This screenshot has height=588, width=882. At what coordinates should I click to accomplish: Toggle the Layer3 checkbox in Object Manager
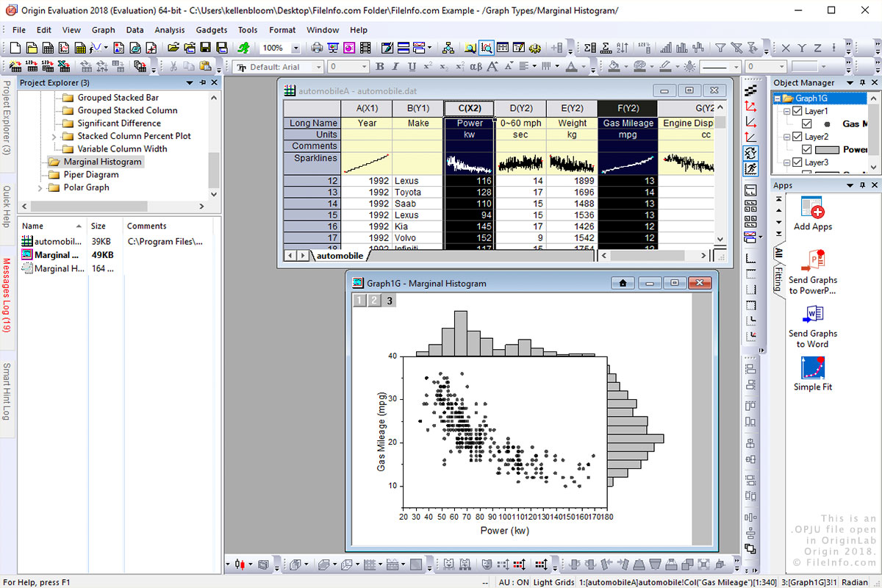(x=797, y=162)
